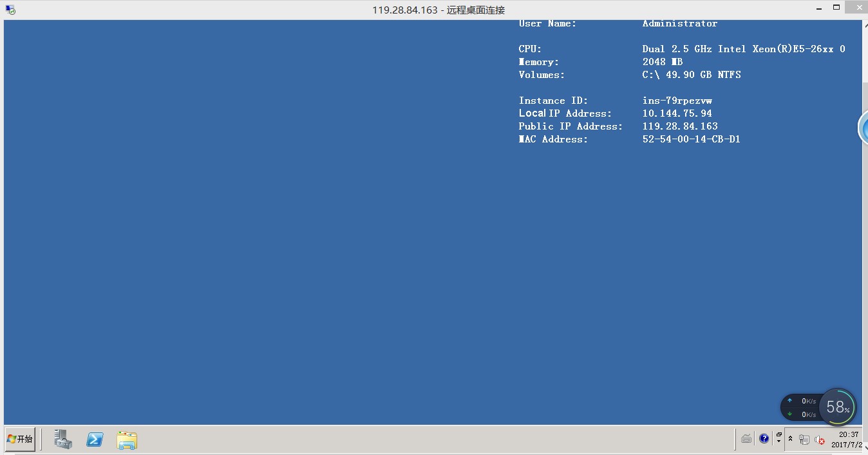Open the 开始 Start menu
Screen dimensions: 868x455
pyautogui.click(x=20, y=439)
